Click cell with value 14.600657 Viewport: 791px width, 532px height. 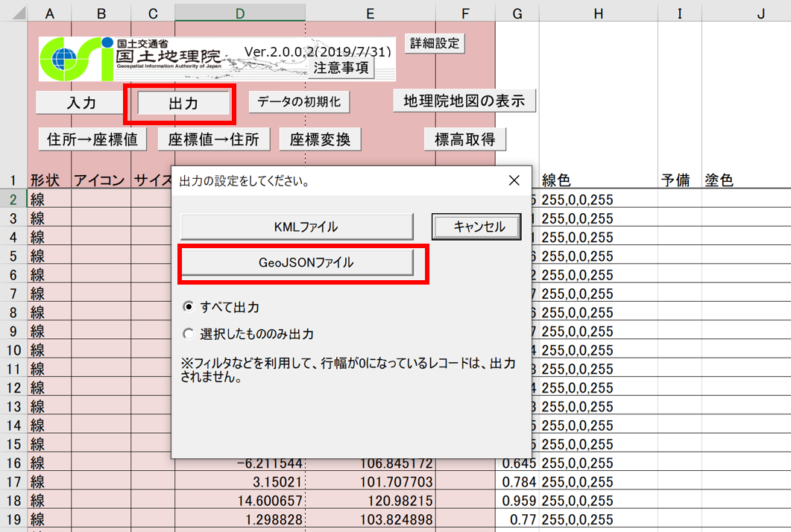pyautogui.click(x=240, y=501)
